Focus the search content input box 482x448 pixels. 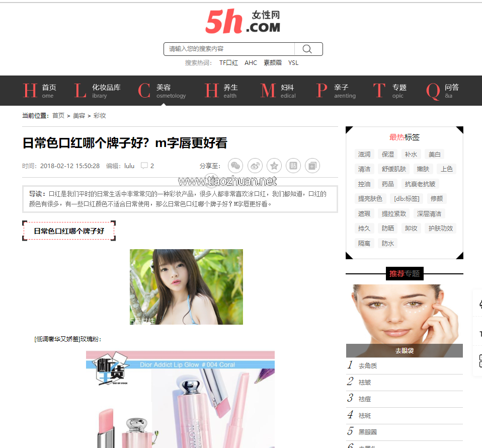point(229,49)
